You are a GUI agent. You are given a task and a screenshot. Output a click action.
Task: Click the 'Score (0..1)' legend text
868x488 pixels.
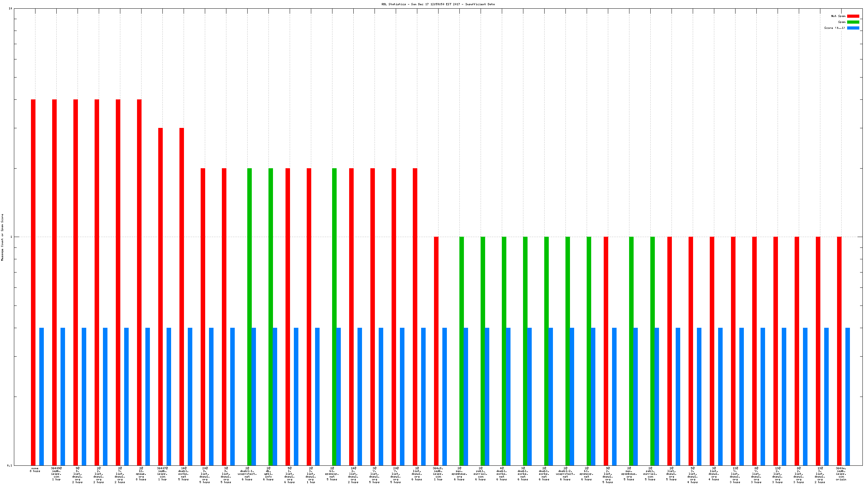coord(834,28)
